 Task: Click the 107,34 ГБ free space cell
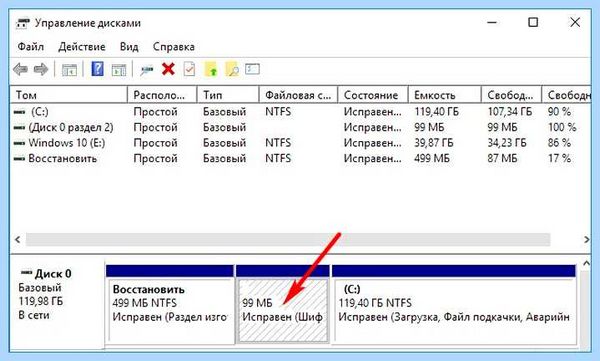(x=510, y=112)
